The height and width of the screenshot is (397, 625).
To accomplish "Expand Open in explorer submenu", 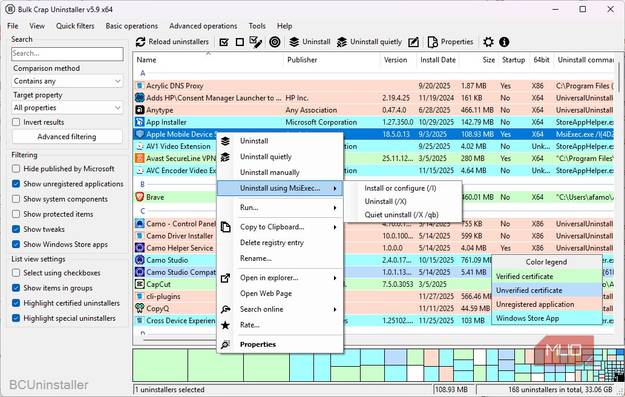I will [x=280, y=278].
